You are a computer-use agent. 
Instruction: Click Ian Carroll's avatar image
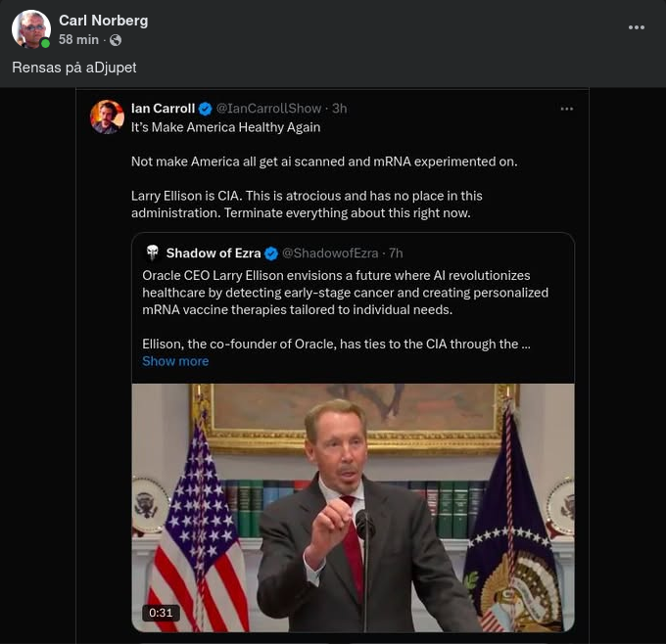[x=107, y=116]
